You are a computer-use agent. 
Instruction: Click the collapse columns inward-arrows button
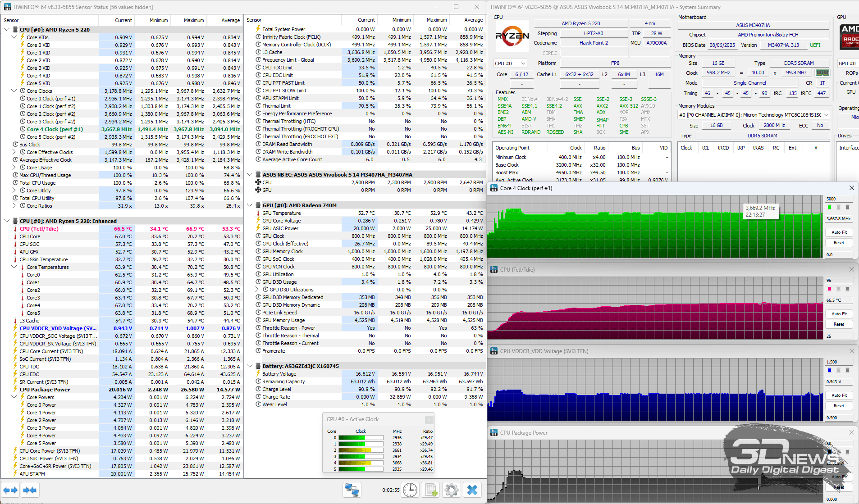point(30,490)
